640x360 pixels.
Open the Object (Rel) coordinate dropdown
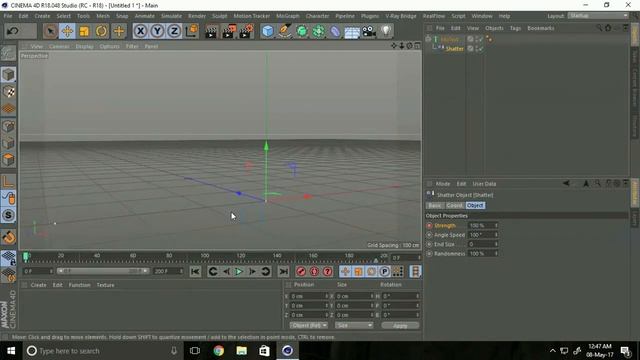pos(309,325)
